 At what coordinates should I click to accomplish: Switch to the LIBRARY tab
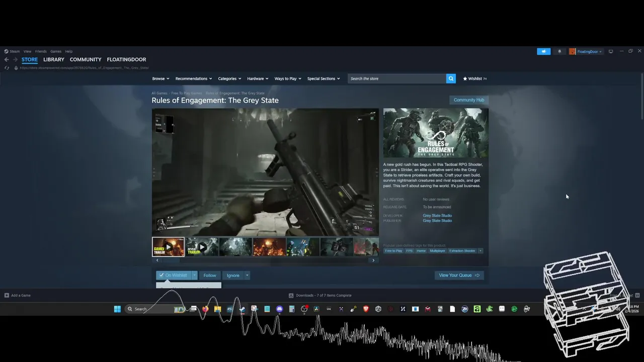click(x=54, y=59)
